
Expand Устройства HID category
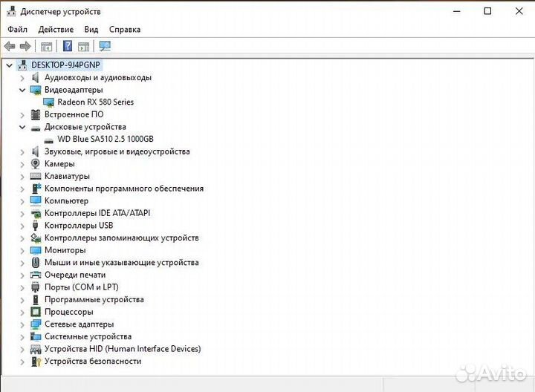[22, 350]
